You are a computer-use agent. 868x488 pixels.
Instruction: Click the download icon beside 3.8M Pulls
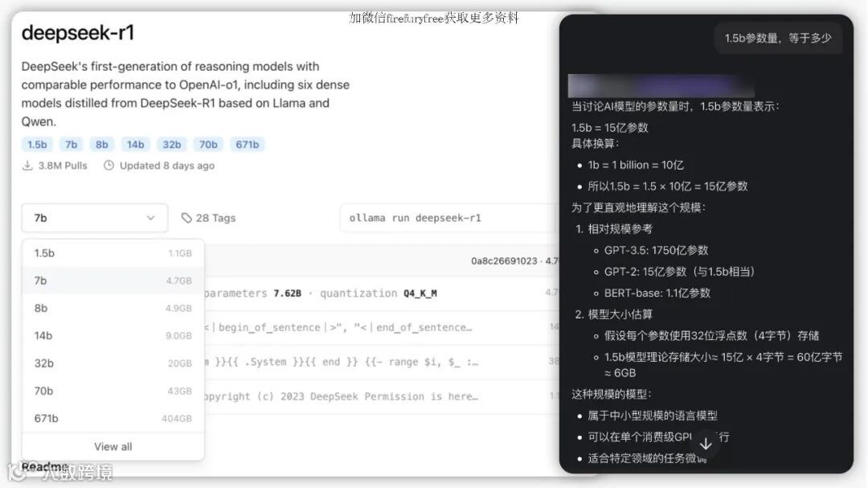click(x=27, y=165)
